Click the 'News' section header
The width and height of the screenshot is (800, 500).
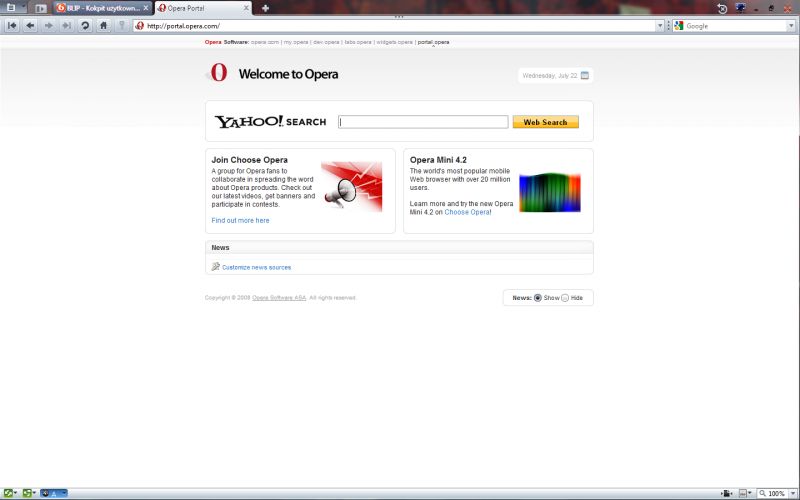tap(220, 247)
